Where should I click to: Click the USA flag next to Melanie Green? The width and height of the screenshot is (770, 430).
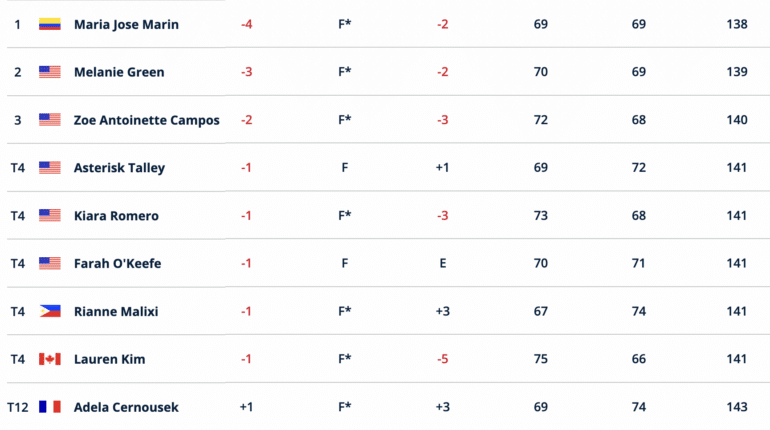pyautogui.click(x=50, y=72)
